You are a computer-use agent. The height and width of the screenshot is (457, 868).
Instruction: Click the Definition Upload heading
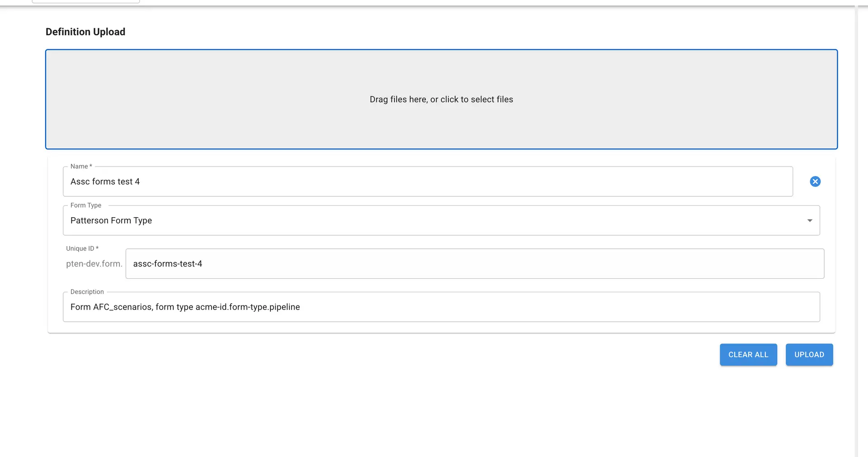tap(85, 32)
